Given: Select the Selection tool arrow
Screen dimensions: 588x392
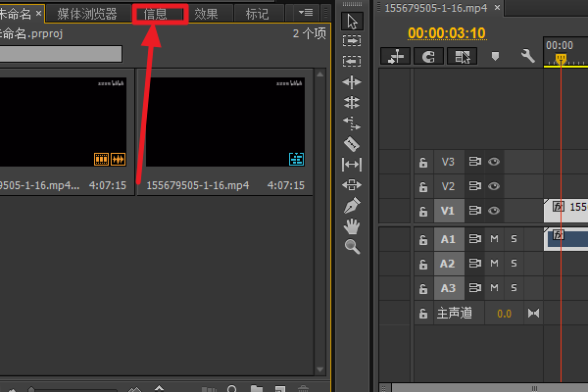Looking at the screenshot, I should pos(352,21).
